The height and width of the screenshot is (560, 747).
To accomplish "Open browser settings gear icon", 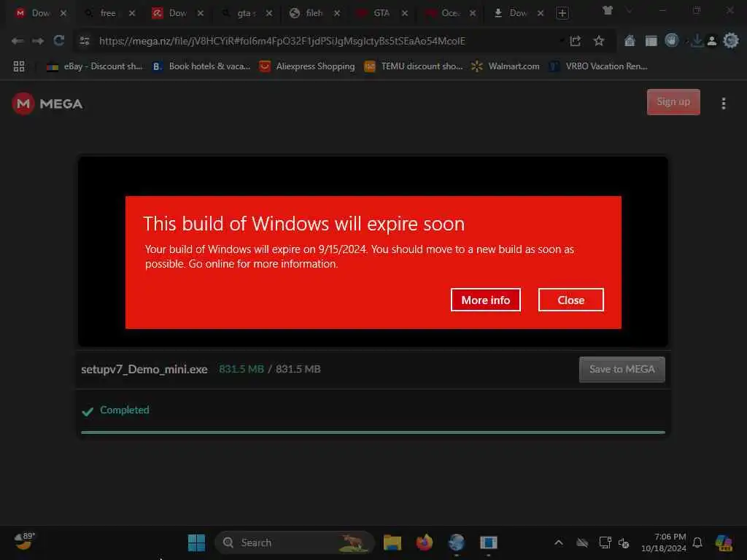I will 731,41.
